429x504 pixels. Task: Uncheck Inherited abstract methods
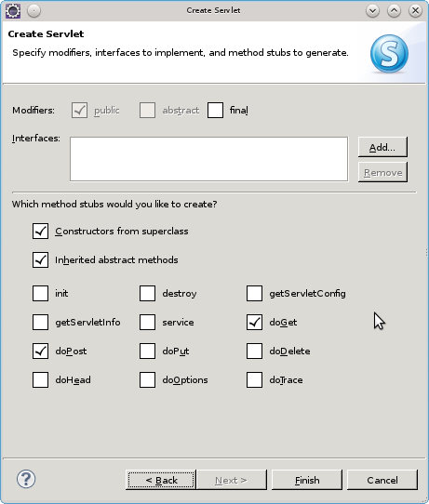tap(40, 259)
